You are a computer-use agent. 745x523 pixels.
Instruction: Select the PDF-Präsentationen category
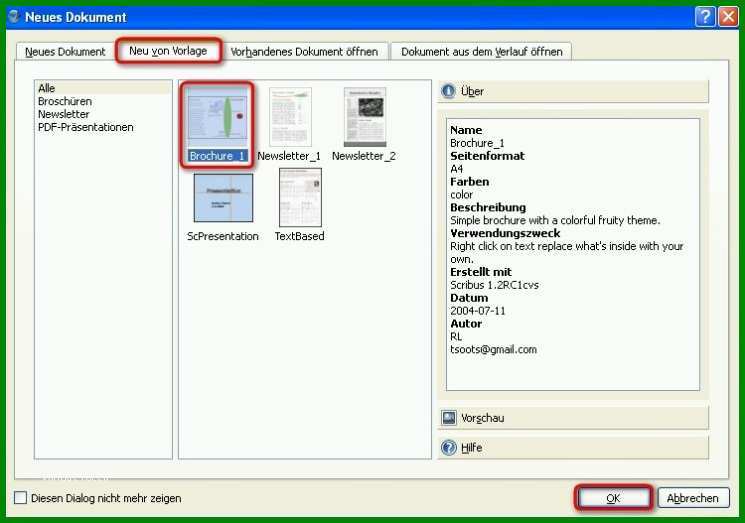86,127
